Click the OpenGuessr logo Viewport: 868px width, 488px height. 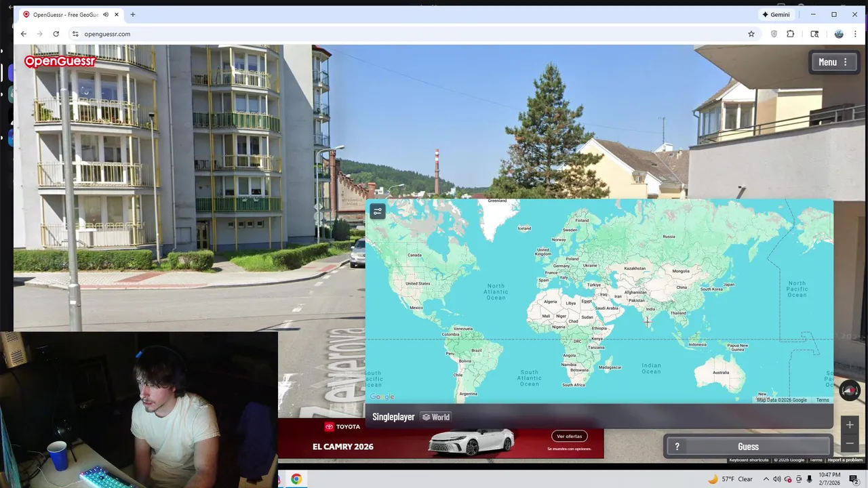point(60,62)
